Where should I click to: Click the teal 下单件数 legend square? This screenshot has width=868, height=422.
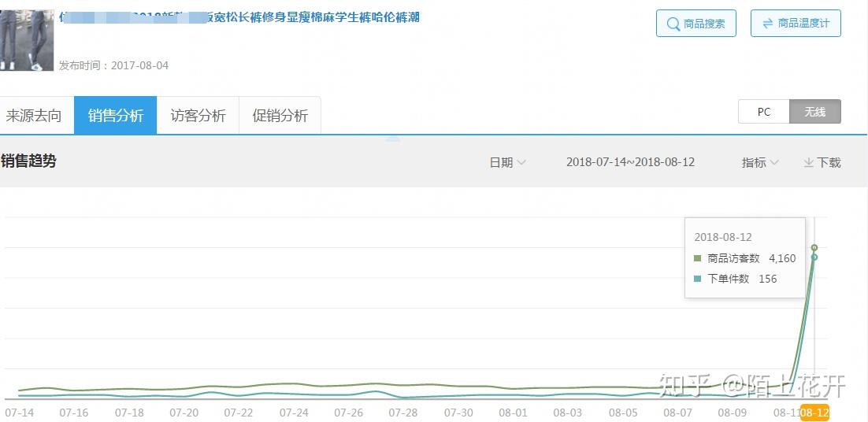coord(698,279)
